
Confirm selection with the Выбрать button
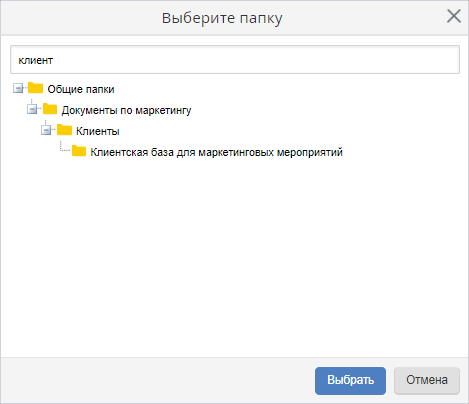(x=350, y=381)
